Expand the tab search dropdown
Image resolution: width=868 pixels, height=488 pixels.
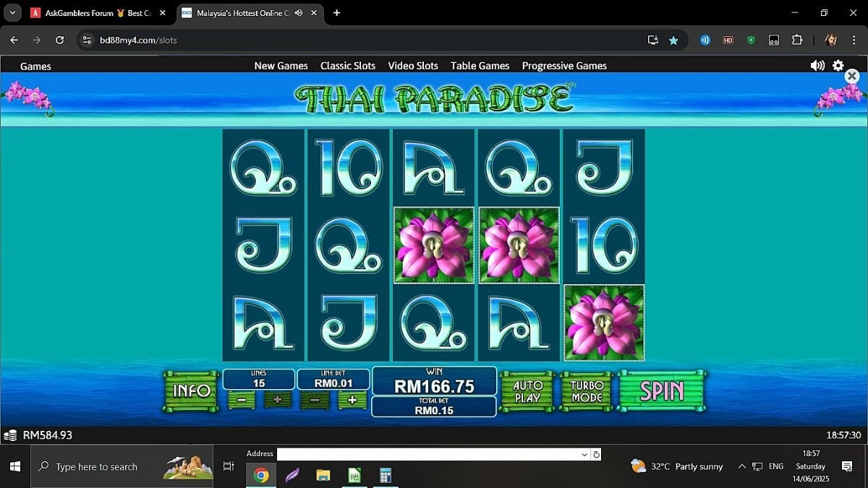12,13
